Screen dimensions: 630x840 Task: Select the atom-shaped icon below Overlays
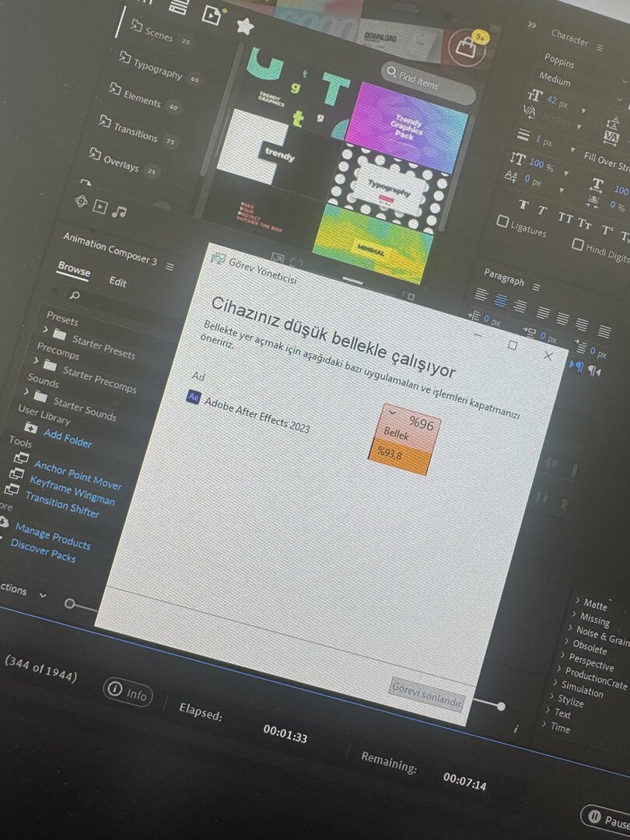(x=81, y=201)
